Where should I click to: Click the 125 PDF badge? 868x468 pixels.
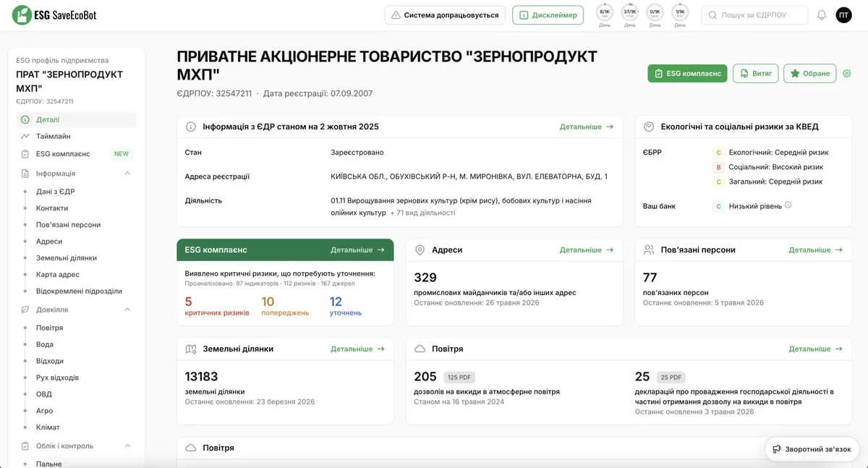[x=459, y=378]
